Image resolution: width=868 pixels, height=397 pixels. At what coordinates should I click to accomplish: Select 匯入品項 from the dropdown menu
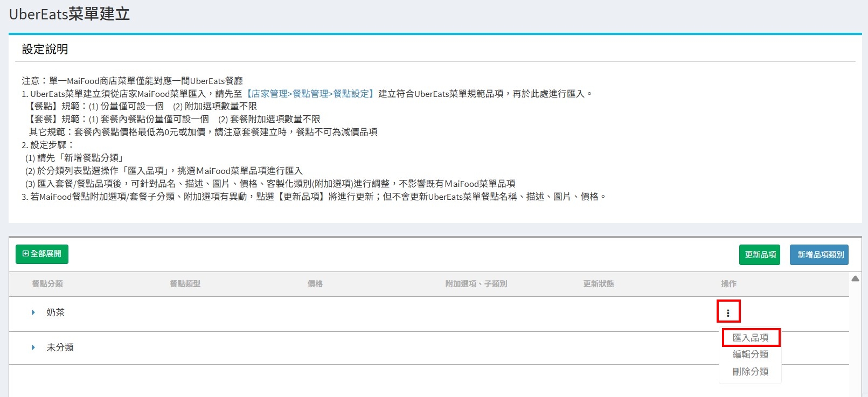tap(750, 338)
